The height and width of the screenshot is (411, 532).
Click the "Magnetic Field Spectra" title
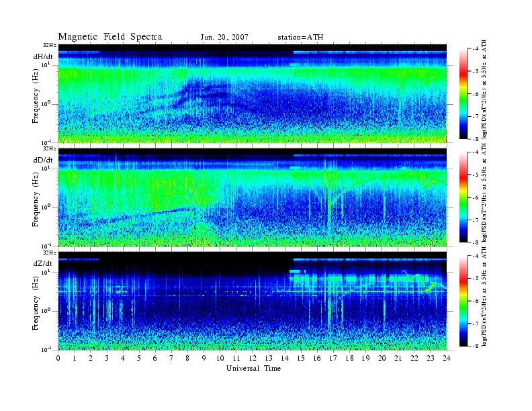click(x=110, y=37)
